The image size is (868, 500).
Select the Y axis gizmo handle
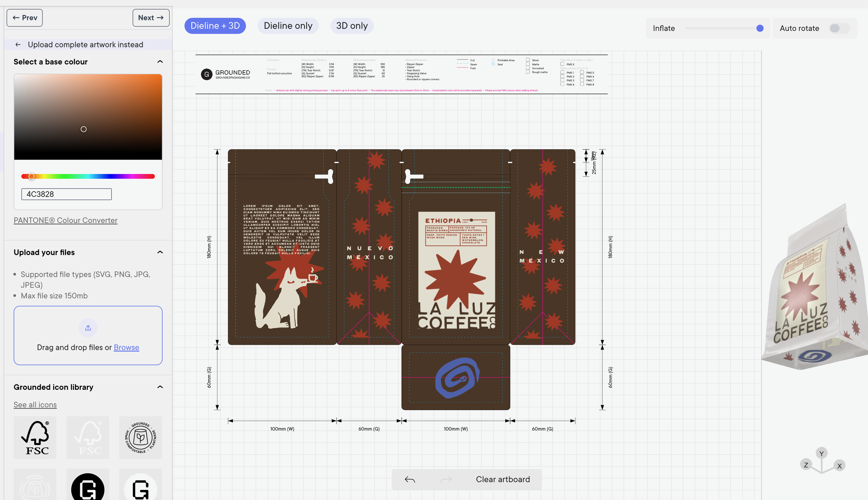(x=821, y=453)
